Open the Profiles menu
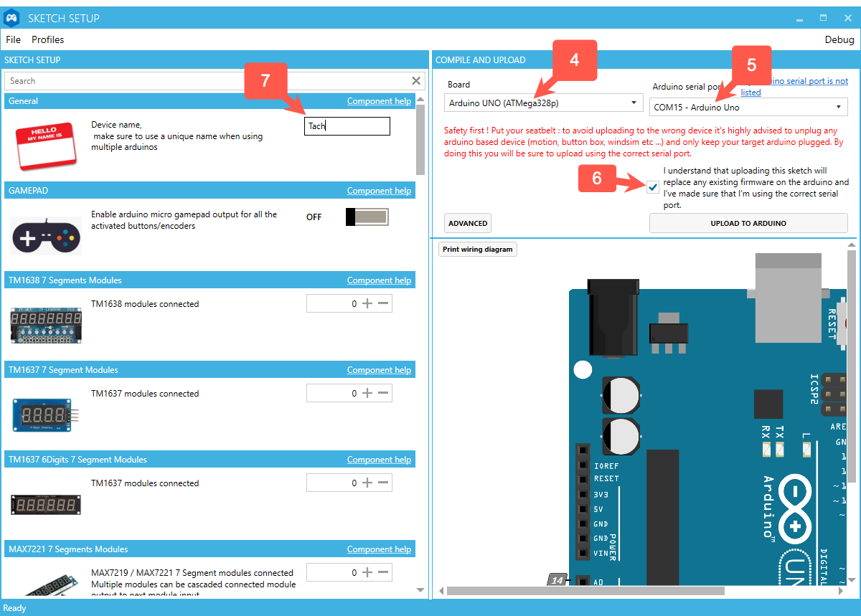861x616 pixels. (48, 39)
